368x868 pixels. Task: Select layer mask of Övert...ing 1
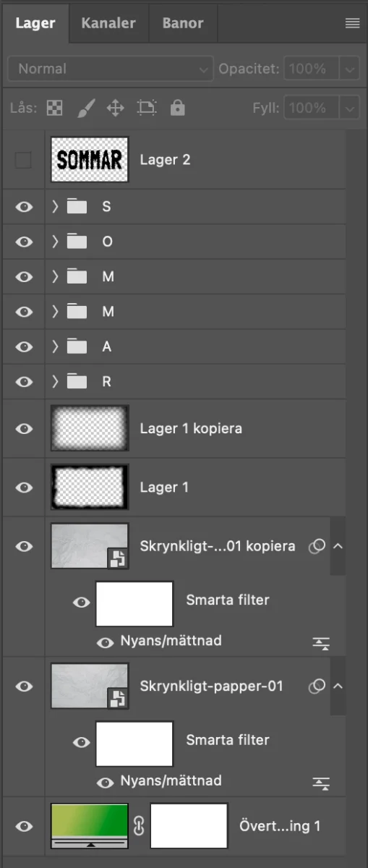pyautogui.click(x=189, y=826)
